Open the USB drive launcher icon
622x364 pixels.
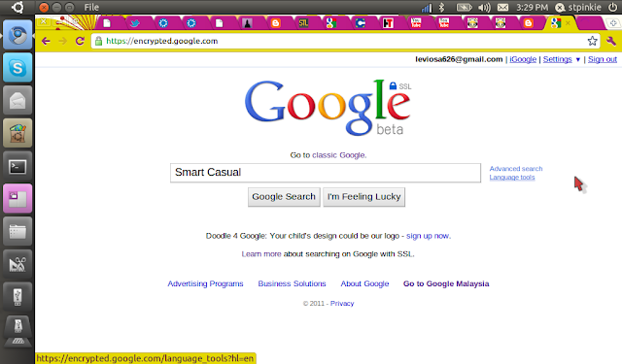[x=17, y=296]
